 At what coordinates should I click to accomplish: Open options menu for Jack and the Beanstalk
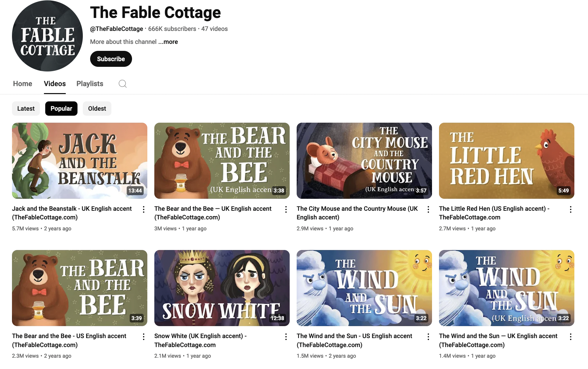point(143,209)
